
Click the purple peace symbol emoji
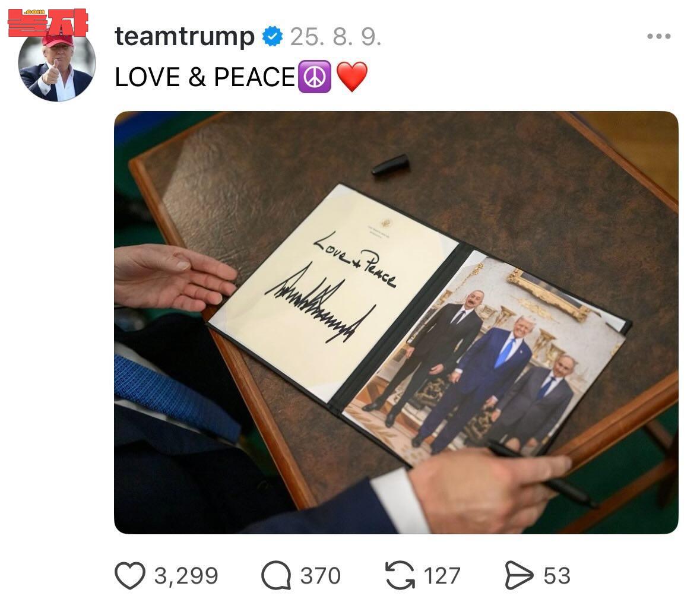(x=315, y=77)
